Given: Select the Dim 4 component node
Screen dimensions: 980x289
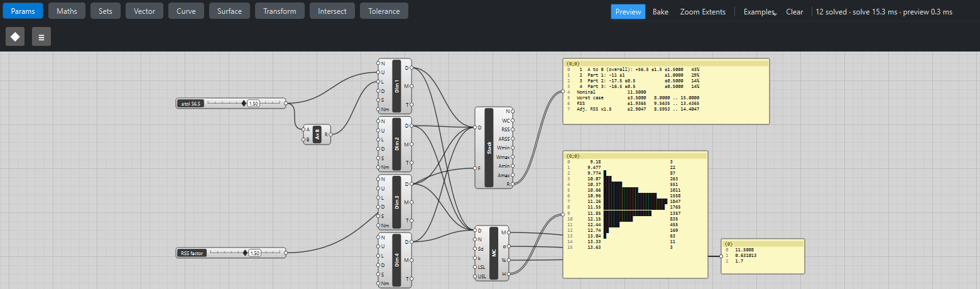Looking at the screenshot, I should tap(396, 260).
